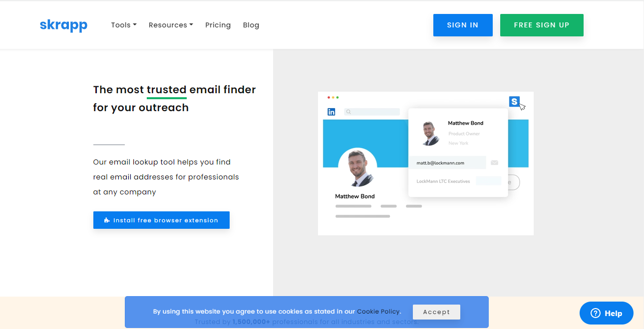Click the matt.b@lockmann.com email field
The width and height of the screenshot is (644, 329).
447,163
